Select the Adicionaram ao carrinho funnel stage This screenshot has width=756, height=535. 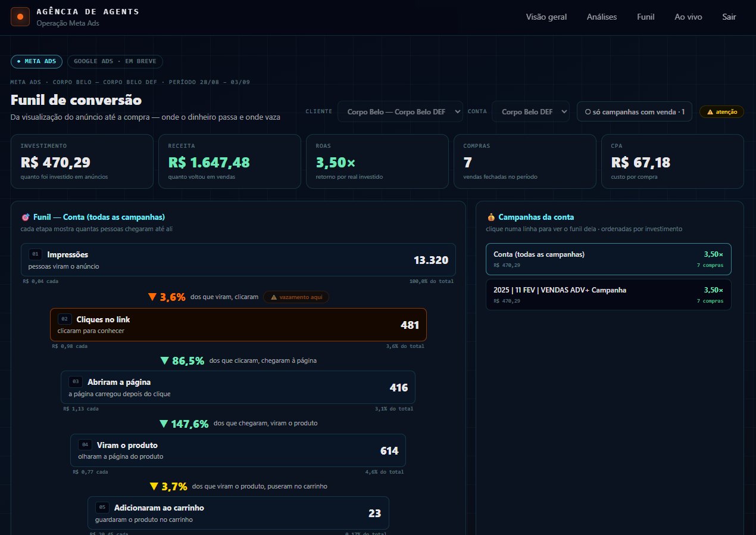(x=238, y=513)
